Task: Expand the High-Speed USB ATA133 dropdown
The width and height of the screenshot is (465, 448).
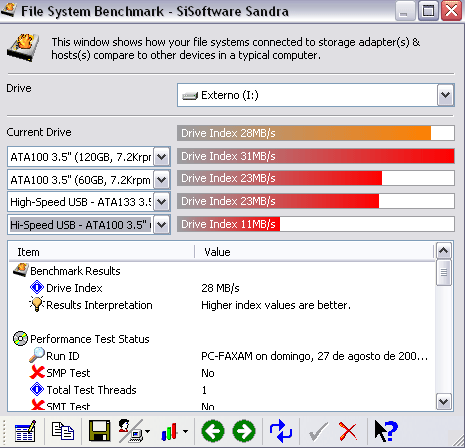Action: point(162,202)
